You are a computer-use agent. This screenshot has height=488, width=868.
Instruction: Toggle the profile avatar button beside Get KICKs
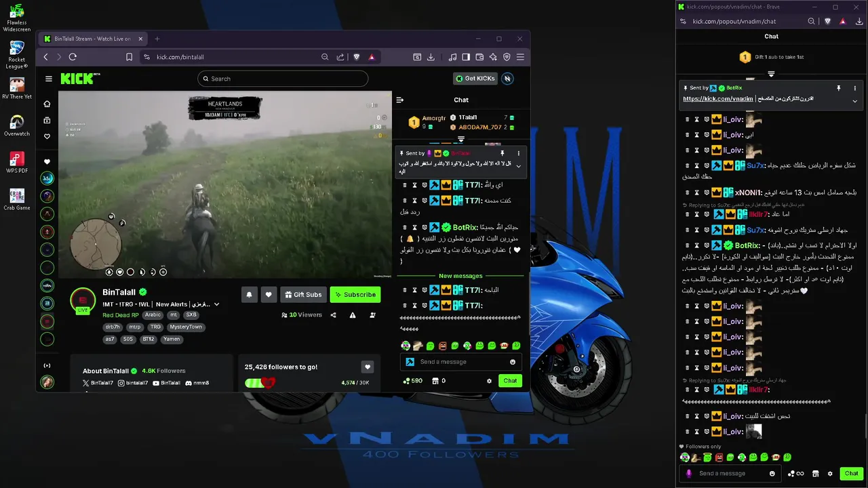(507, 79)
